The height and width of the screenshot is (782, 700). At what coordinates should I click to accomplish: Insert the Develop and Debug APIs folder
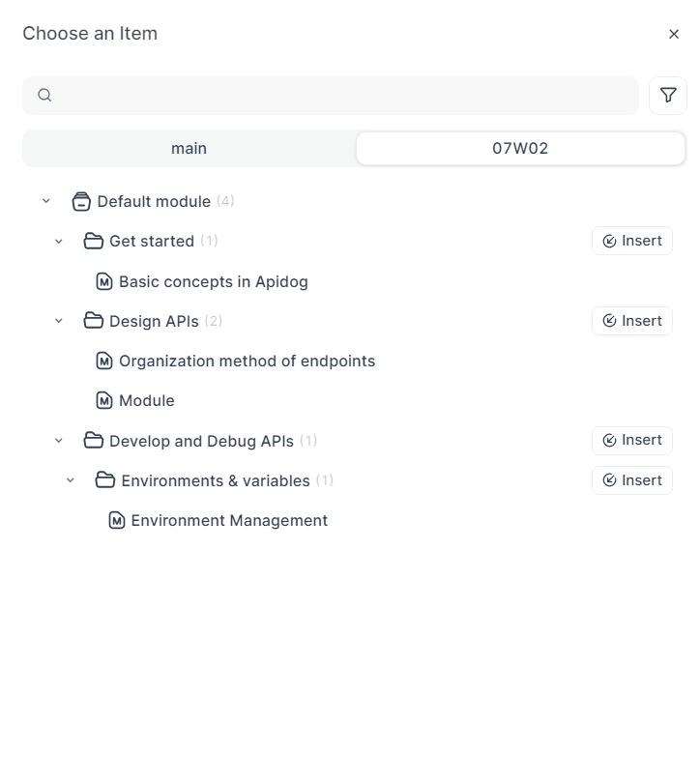pos(632,441)
